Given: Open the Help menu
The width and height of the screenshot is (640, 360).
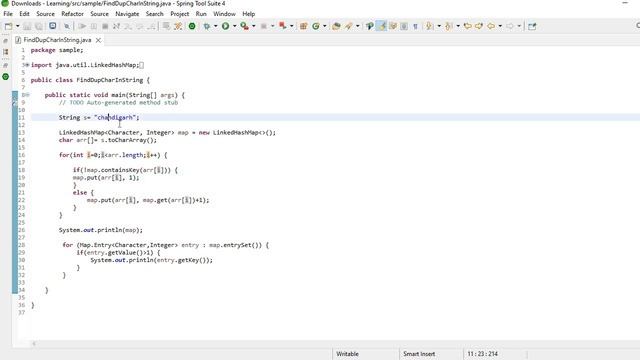Looking at the screenshot, I should [x=249, y=14].
